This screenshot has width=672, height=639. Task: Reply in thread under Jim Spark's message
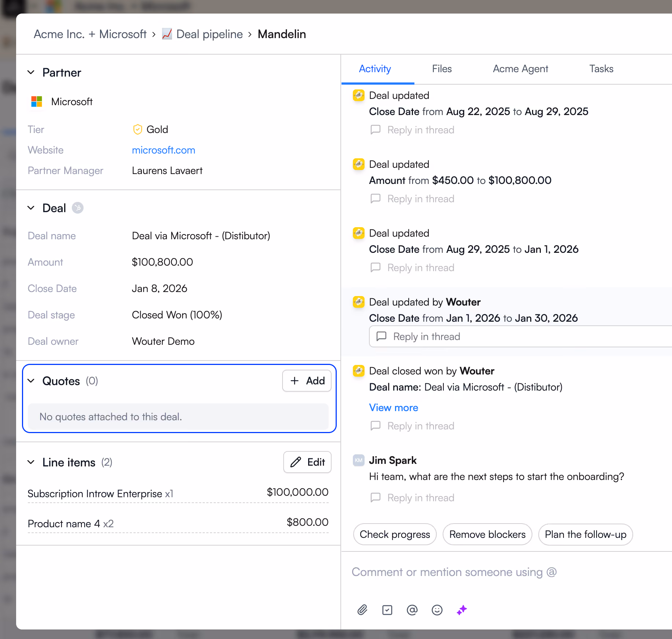click(412, 498)
